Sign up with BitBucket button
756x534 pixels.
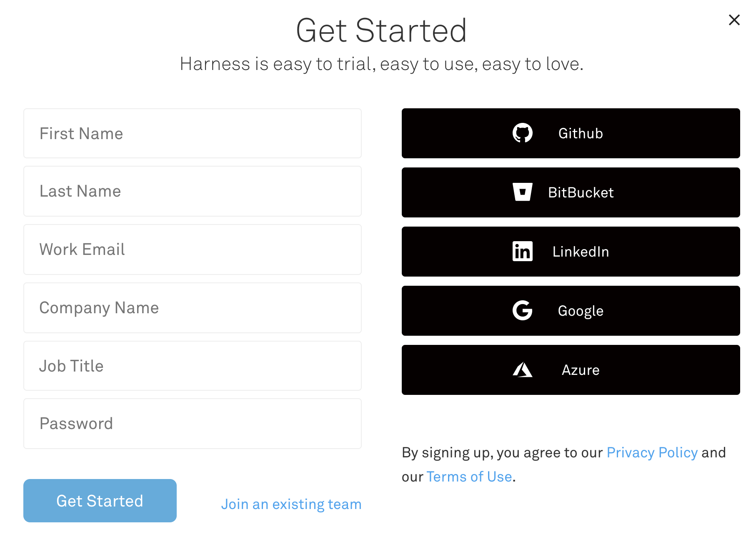point(571,192)
